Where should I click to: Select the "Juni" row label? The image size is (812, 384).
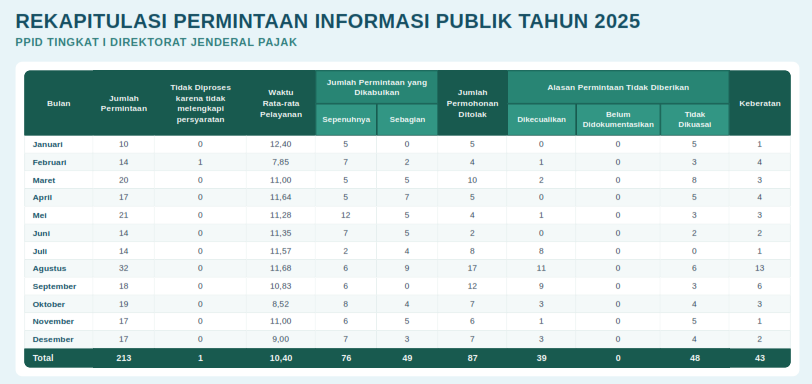[x=41, y=233]
